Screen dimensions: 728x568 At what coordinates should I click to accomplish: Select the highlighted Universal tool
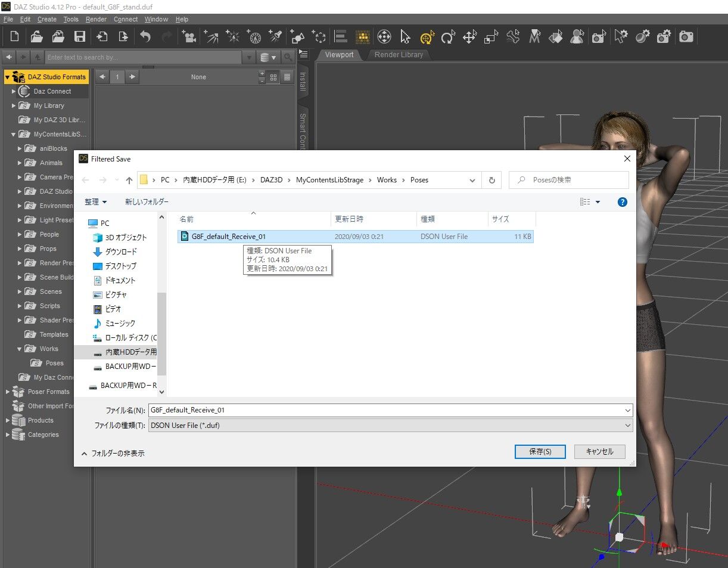tap(427, 37)
